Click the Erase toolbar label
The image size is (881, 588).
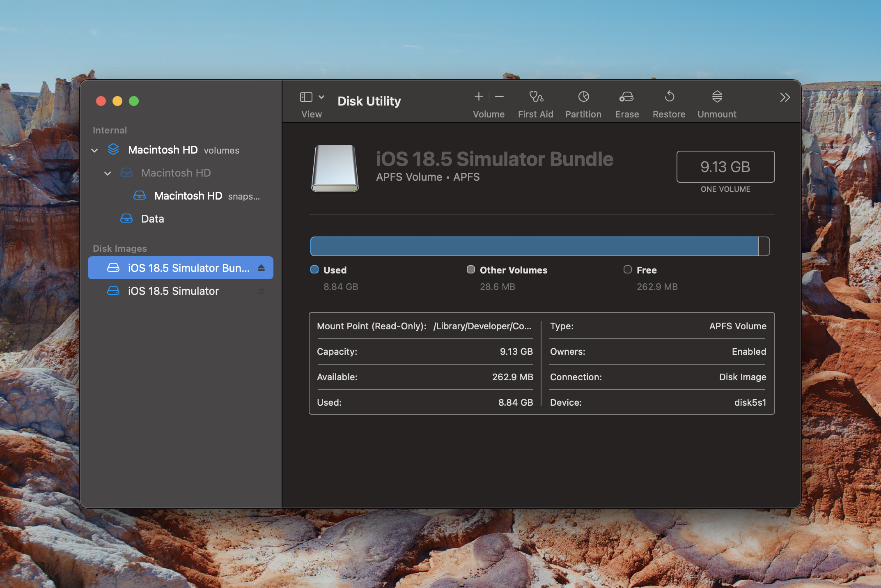(x=627, y=114)
